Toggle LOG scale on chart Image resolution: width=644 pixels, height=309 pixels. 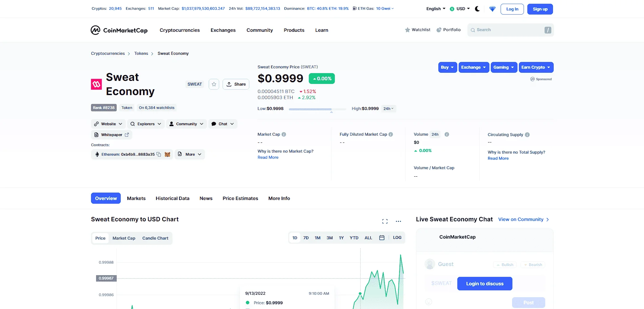click(397, 238)
